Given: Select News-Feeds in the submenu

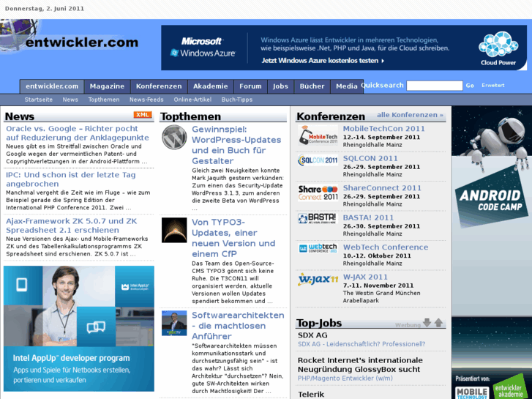Looking at the screenshot, I should point(146,100).
